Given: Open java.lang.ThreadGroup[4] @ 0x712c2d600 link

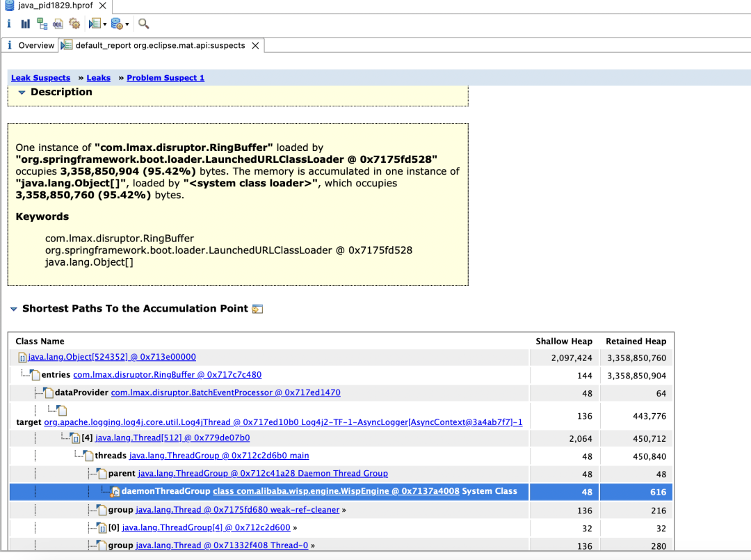Looking at the screenshot, I should pyautogui.click(x=206, y=527).
